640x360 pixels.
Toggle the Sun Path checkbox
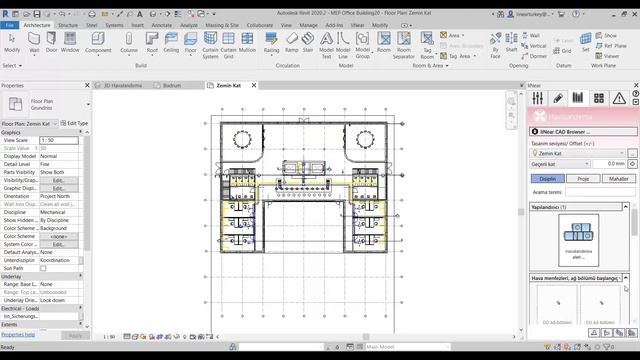(x=43, y=268)
